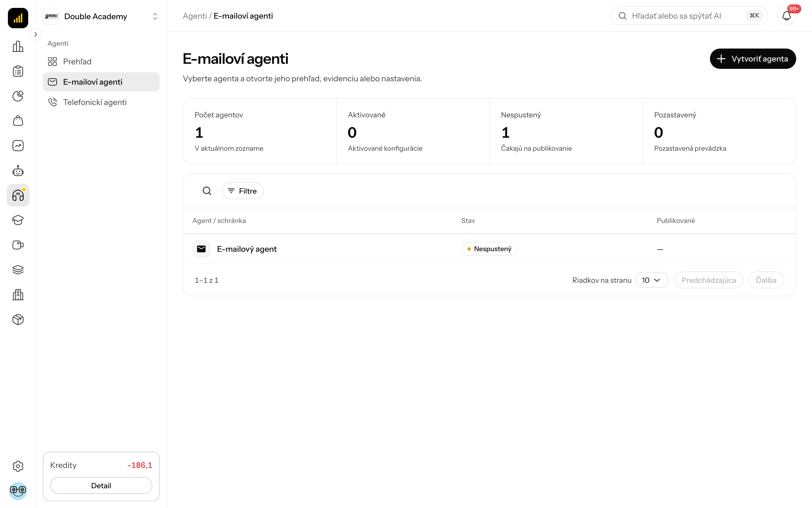Click the Aktivované stat card
812x508 pixels.
(413, 131)
